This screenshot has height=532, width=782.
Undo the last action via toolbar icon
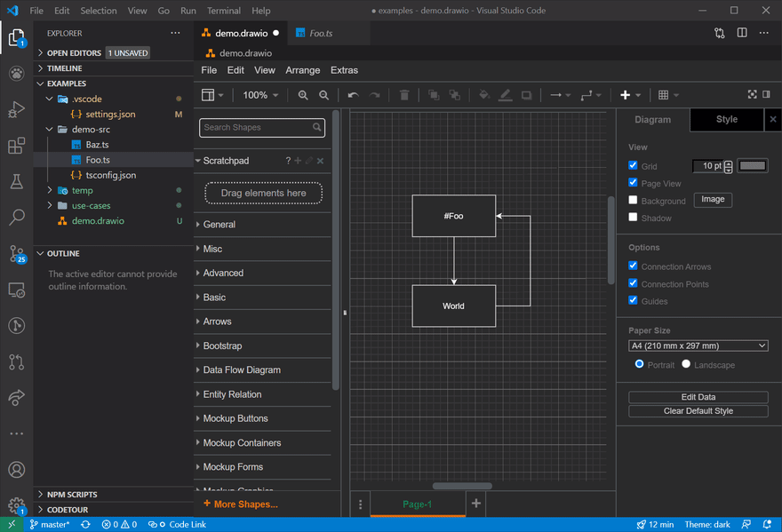(353, 94)
